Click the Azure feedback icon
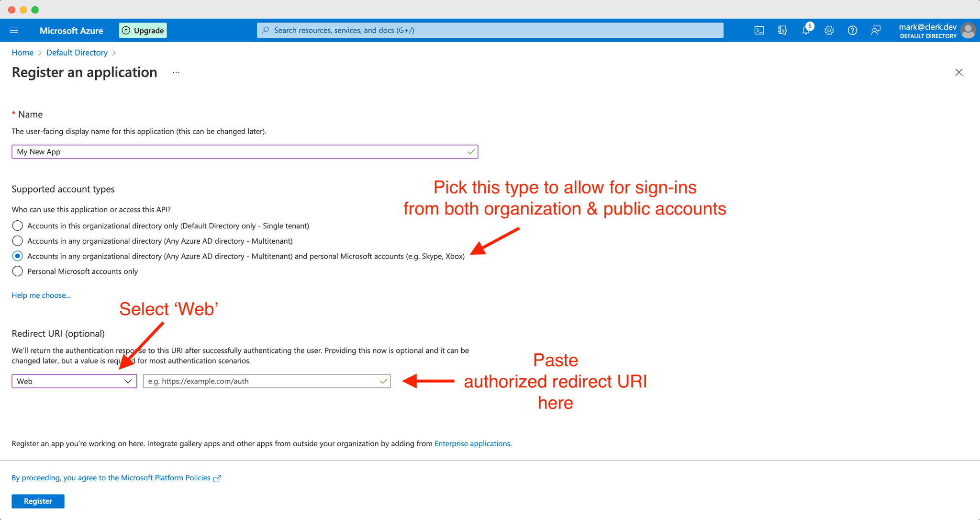Viewport: 980px width, 520px height. click(875, 30)
